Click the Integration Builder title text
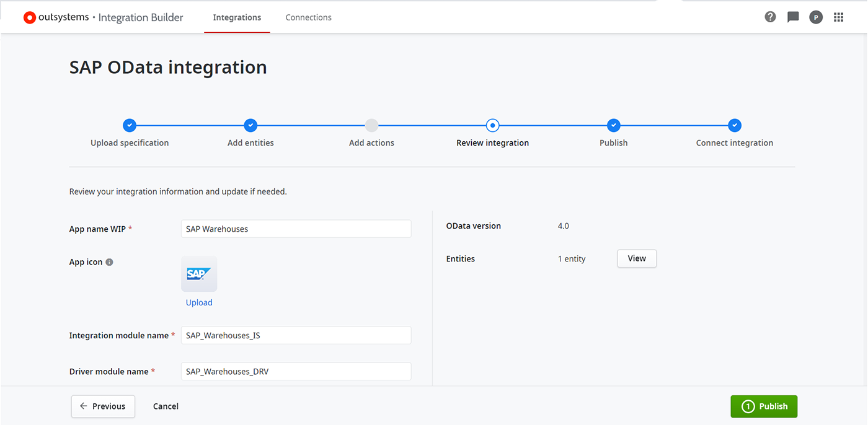868x425 pixels. (x=141, y=17)
